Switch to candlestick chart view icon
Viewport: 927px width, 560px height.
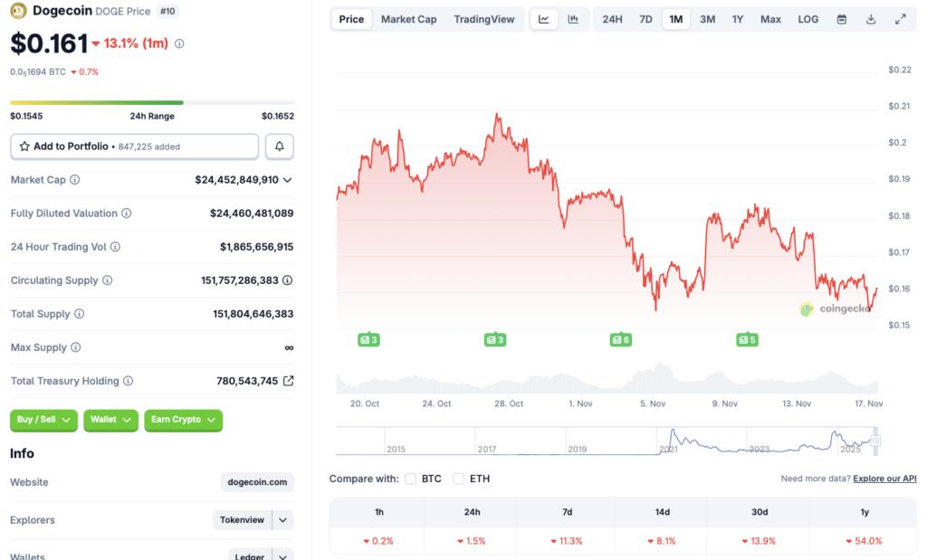tap(572, 19)
